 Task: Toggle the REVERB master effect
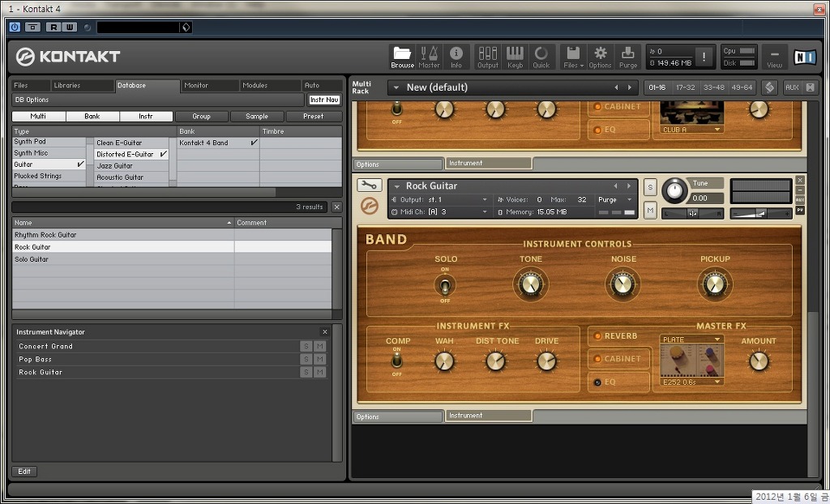pos(617,335)
